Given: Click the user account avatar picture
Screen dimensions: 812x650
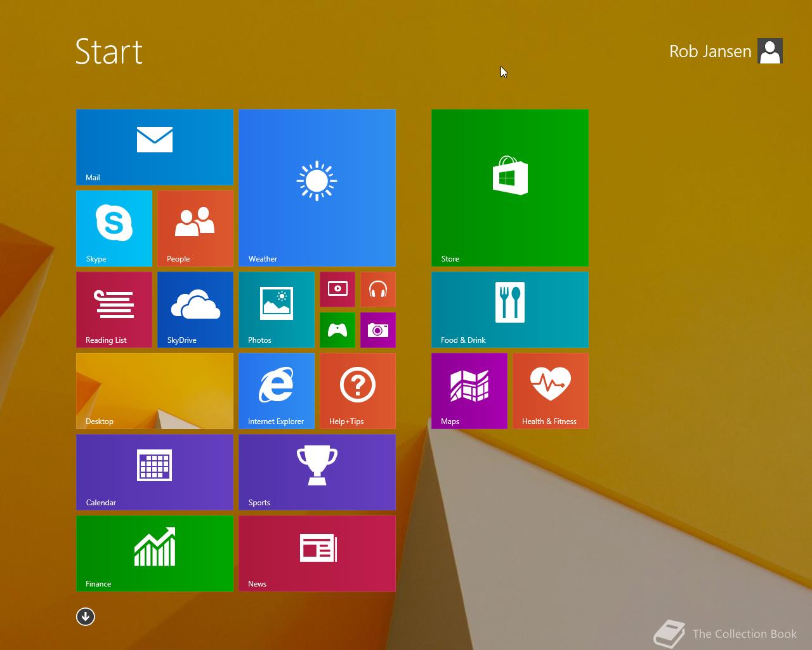Looking at the screenshot, I should pos(770,51).
